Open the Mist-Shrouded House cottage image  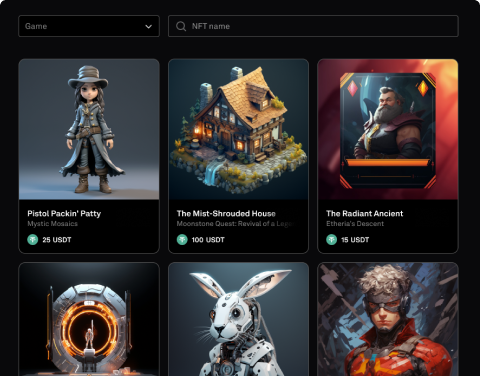click(x=238, y=129)
